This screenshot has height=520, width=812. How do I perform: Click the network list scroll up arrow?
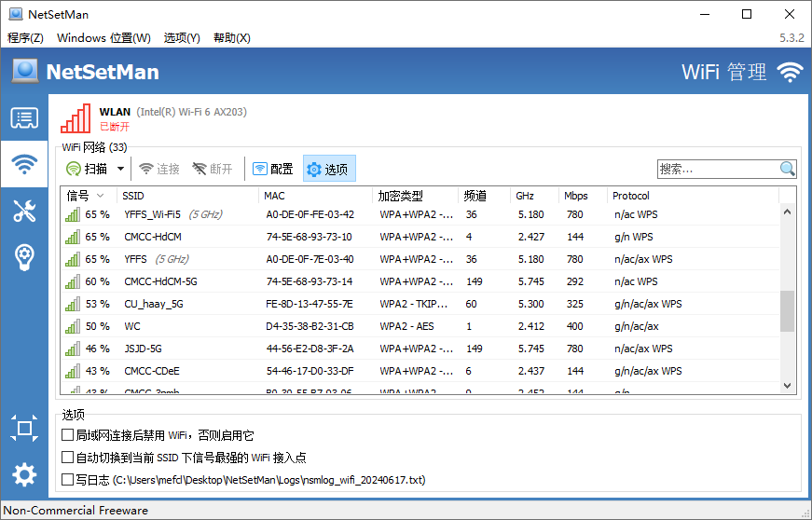787,212
